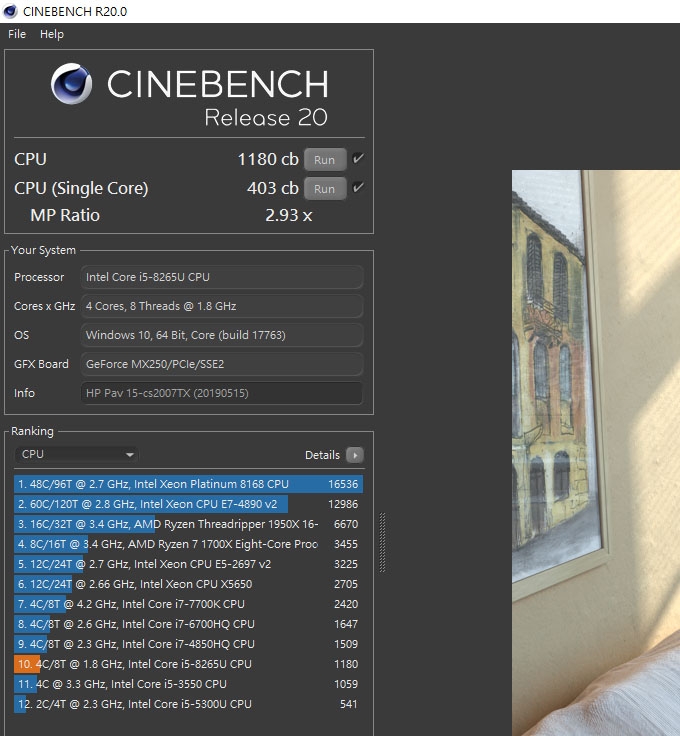
Task: Click the Cores x GHz field
Action: coord(222,306)
